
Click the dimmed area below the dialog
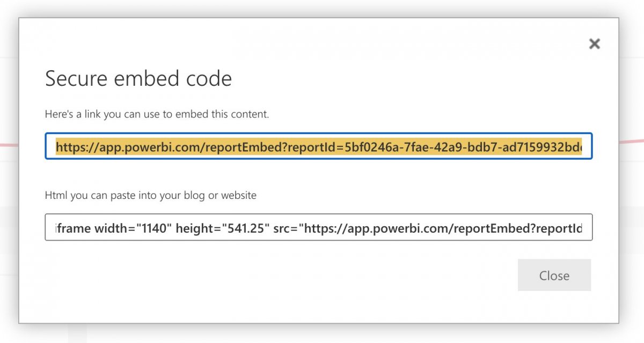[x=322, y=334]
